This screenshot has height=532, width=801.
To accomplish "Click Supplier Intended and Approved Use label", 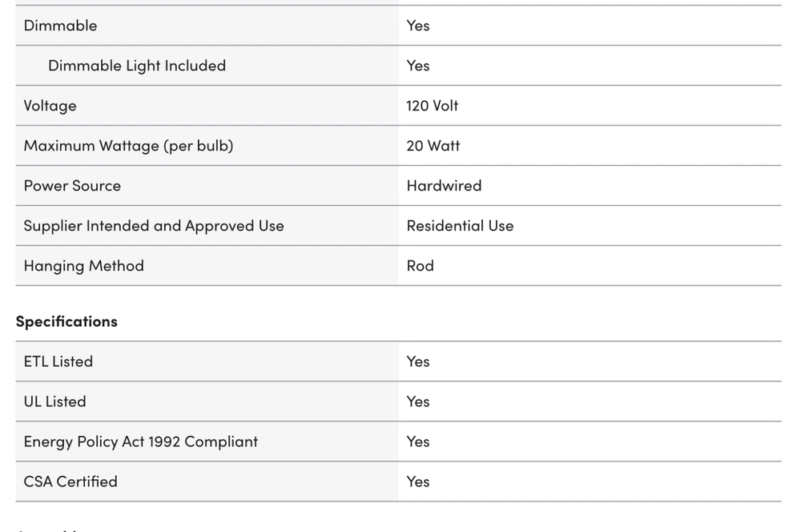I will tap(154, 226).
